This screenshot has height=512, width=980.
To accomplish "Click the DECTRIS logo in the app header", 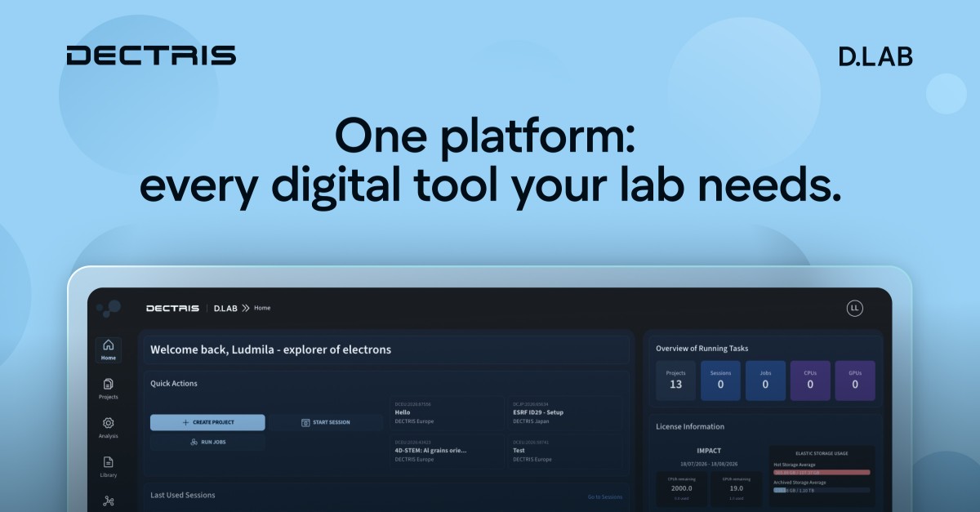I will coord(172,309).
